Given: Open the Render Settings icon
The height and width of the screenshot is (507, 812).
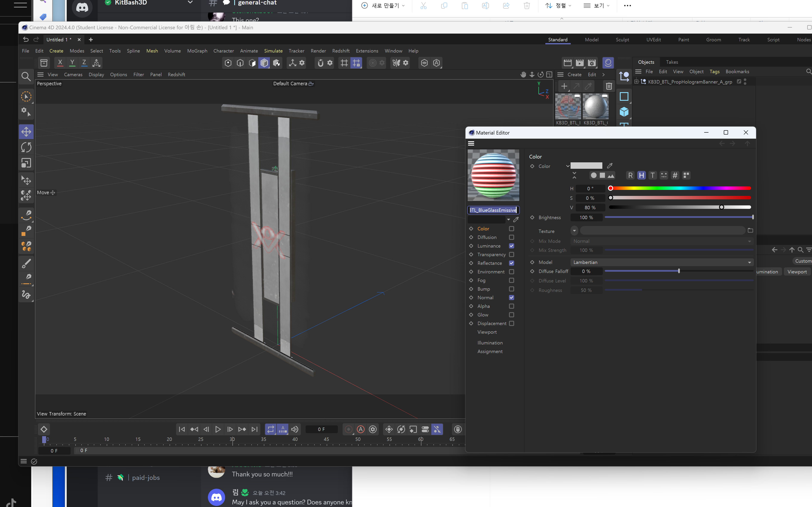Looking at the screenshot, I should click(x=592, y=63).
